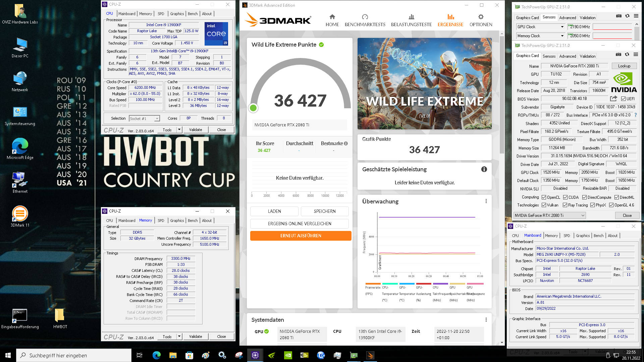
Task: Toggle Ray Tracing checkbox in GPU-Z
Action: pyautogui.click(x=565, y=205)
